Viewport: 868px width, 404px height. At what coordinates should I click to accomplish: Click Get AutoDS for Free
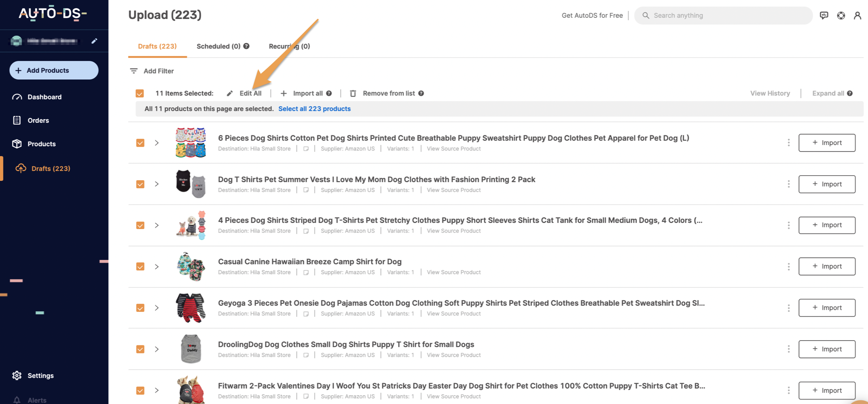click(x=592, y=15)
